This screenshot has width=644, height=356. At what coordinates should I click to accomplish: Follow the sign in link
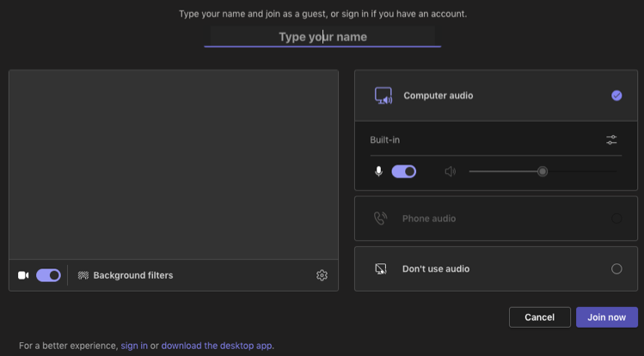134,346
